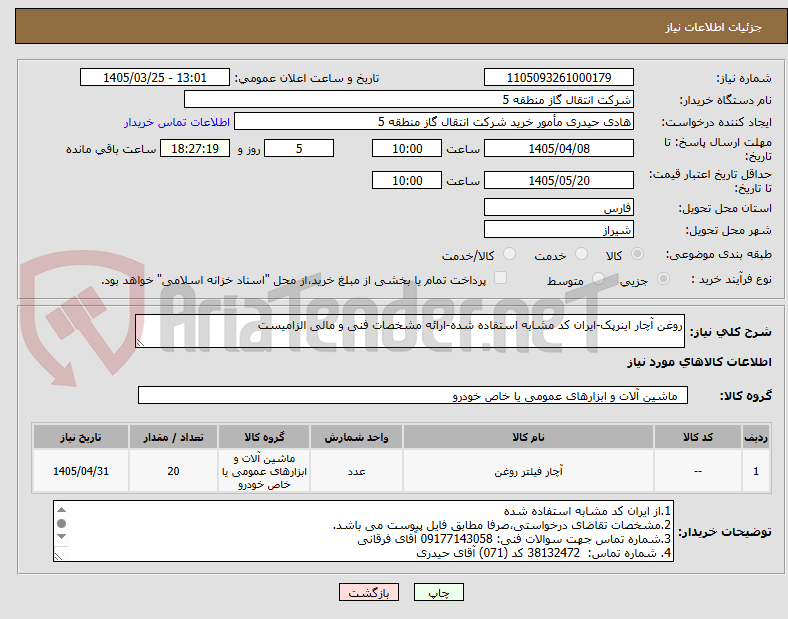The height and width of the screenshot is (619, 788).
Task: Click the تعداد / مقدار column header
Action: [173, 437]
